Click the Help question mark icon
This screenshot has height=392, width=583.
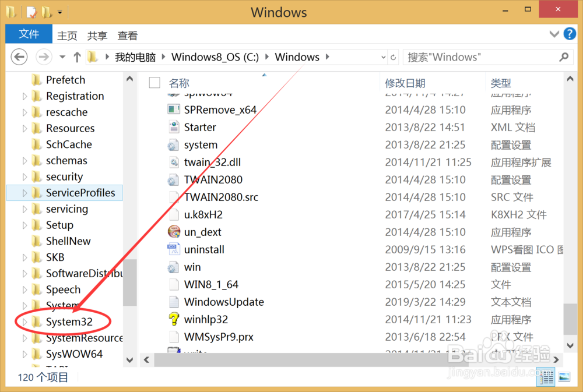[570, 34]
